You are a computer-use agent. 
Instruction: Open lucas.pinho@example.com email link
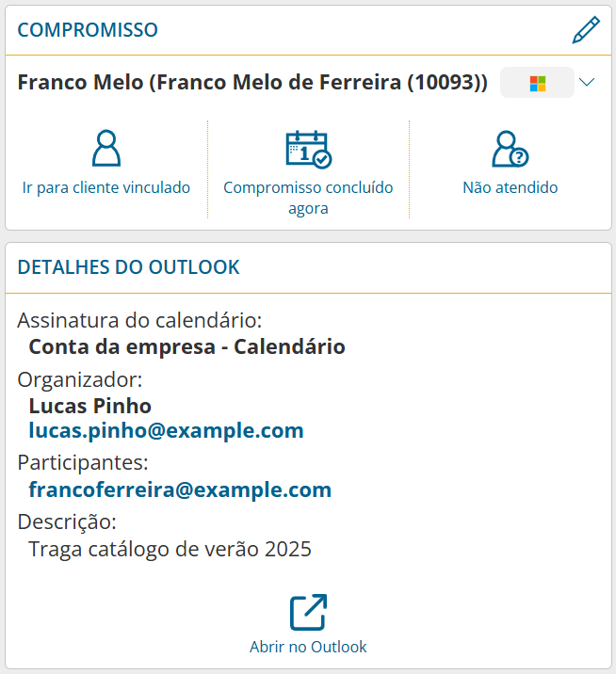pyautogui.click(x=166, y=431)
